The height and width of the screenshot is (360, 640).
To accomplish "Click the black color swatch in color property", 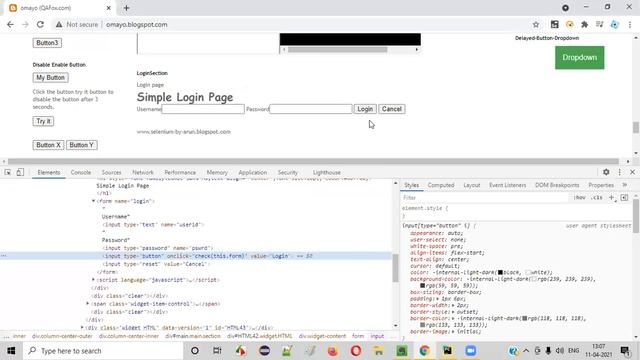I will click(x=500, y=272).
